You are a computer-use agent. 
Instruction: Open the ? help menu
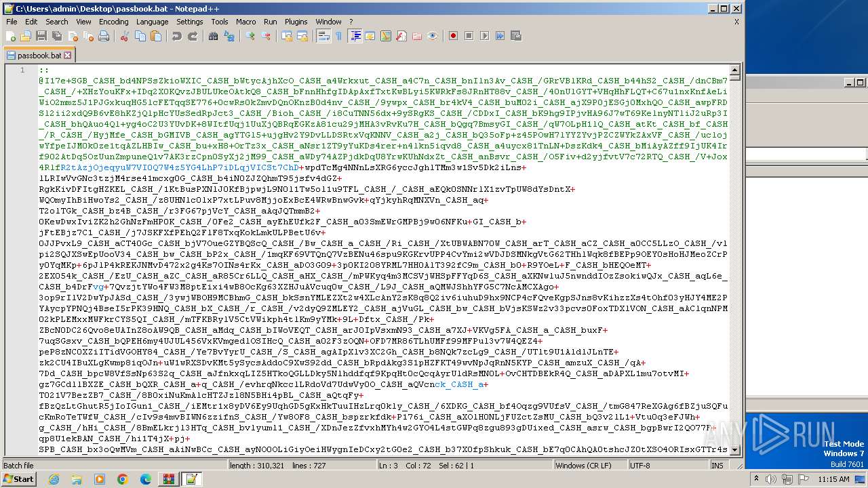[x=351, y=22]
